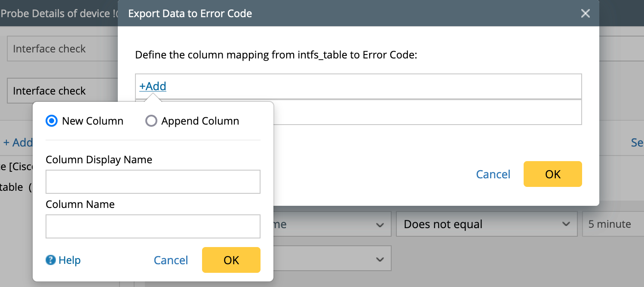Image resolution: width=644 pixels, height=287 pixels.
Task: Click the empty mapping row beneath +Add
Action: 426,113
